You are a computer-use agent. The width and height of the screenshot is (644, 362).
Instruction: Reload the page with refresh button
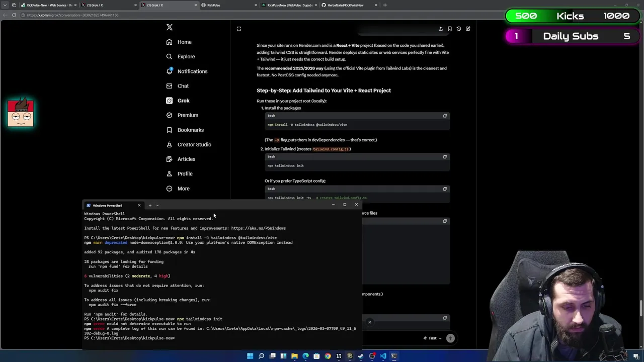14,15
